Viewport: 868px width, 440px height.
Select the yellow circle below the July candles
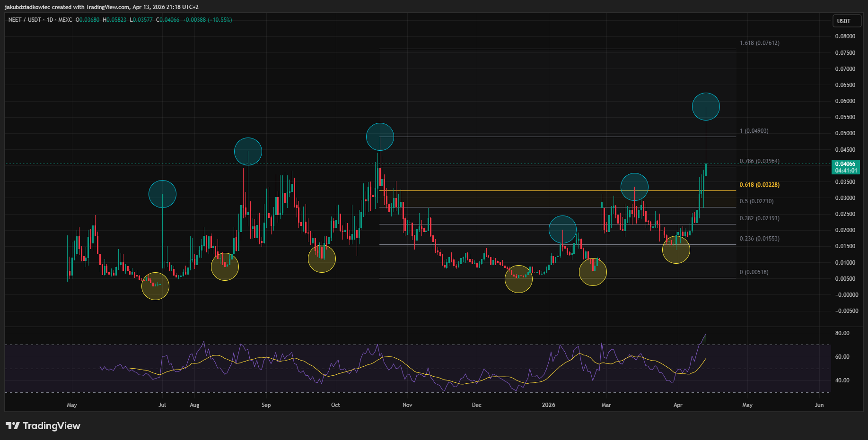(155, 286)
